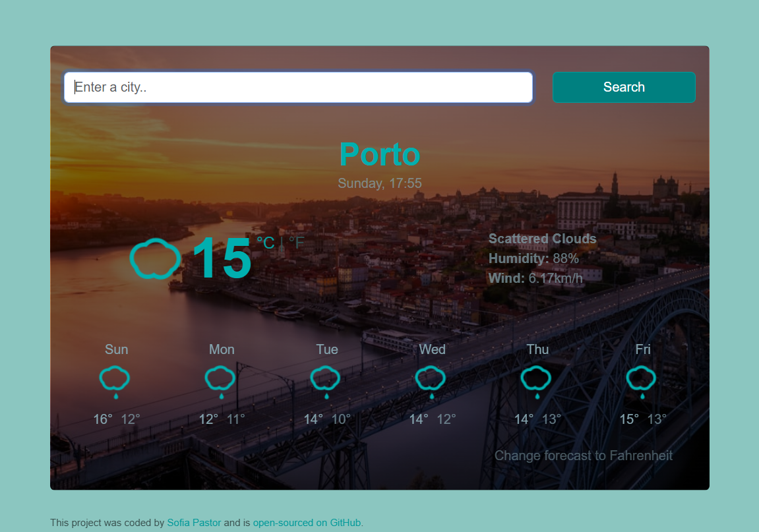
Task: Click the Porto city heading
Action: click(x=379, y=154)
